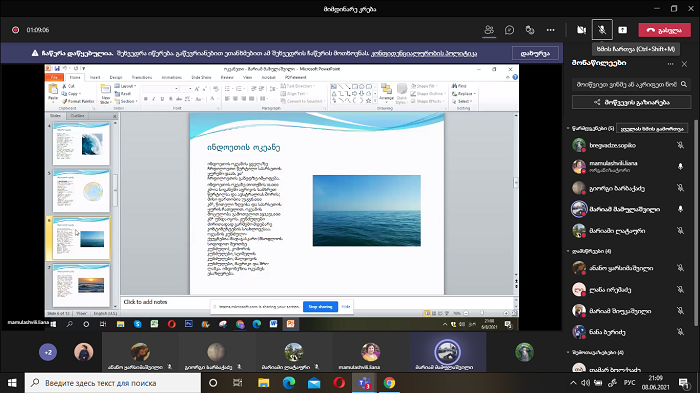Click the PowerPoint help question mark icon
The width and height of the screenshot is (700, 393).
515,77
